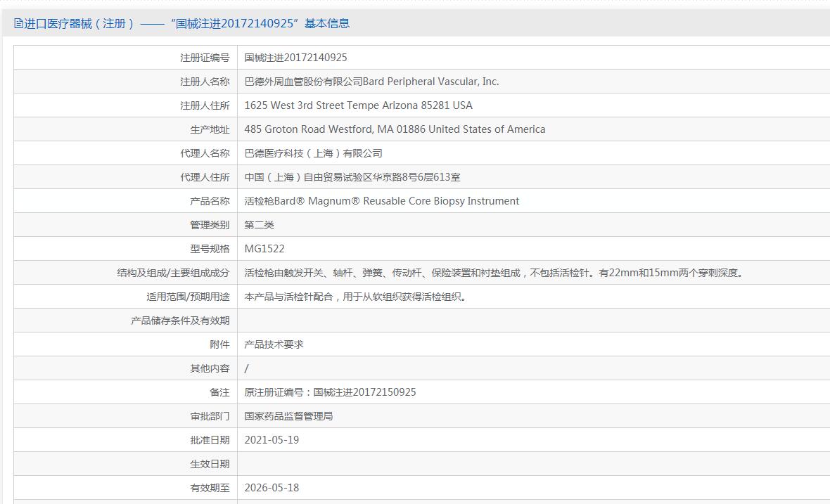Select agent name 巴德医疗科技（上海）有限公司
The width and height of the screenshot is (830, 504).
coord(314,153)
